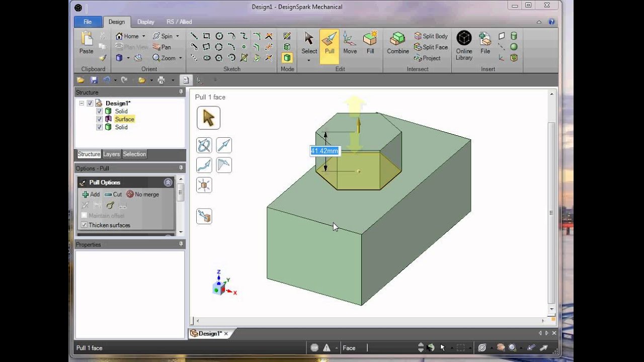Enable the Cut pull option

click(x=113, y=194)
